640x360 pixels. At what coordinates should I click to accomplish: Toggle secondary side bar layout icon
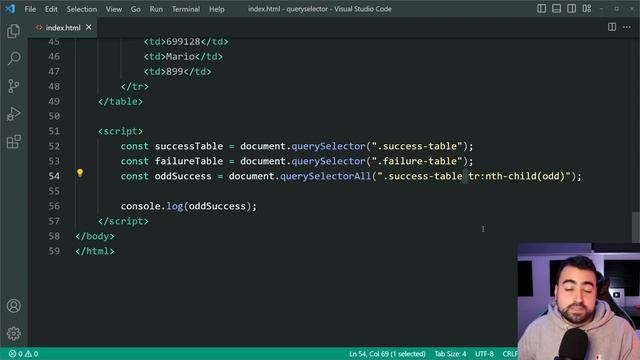[x=571, y=9]
